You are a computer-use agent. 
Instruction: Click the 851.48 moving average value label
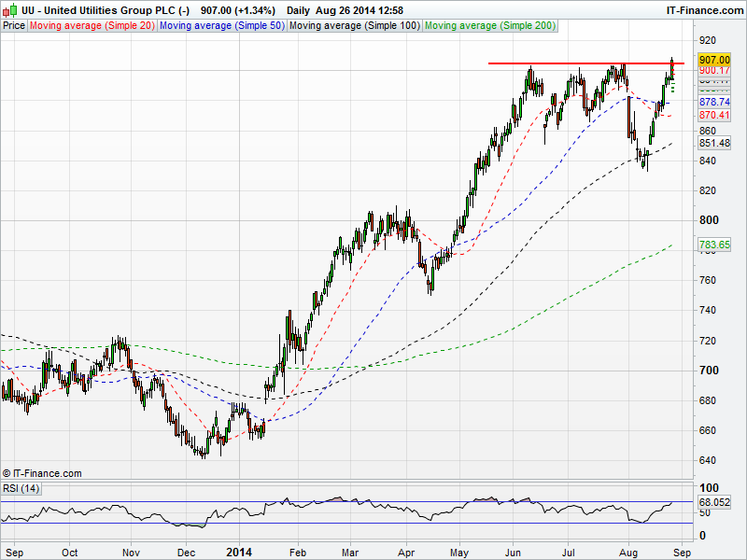(714, 143)
